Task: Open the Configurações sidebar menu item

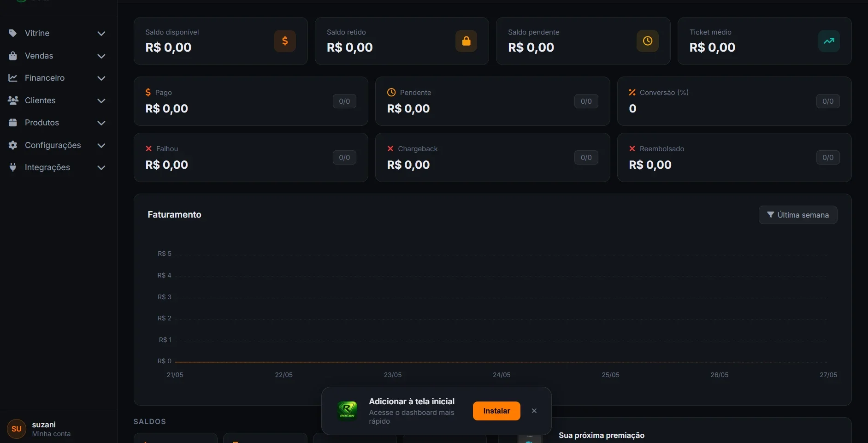Action: (x=57, y=145)
